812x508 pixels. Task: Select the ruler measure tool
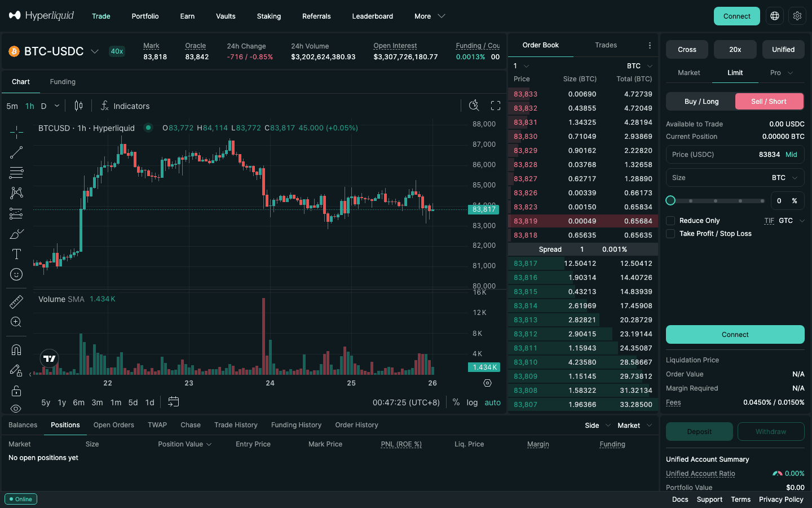[16, 301]
